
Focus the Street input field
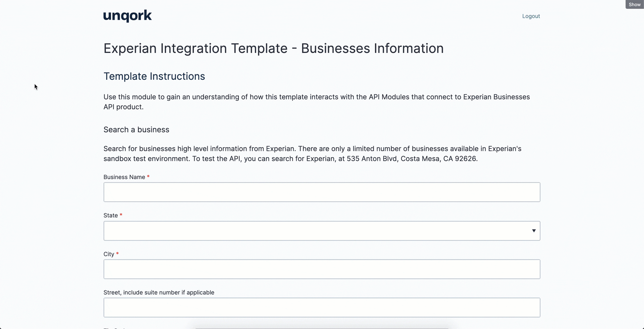click(322, 308)
